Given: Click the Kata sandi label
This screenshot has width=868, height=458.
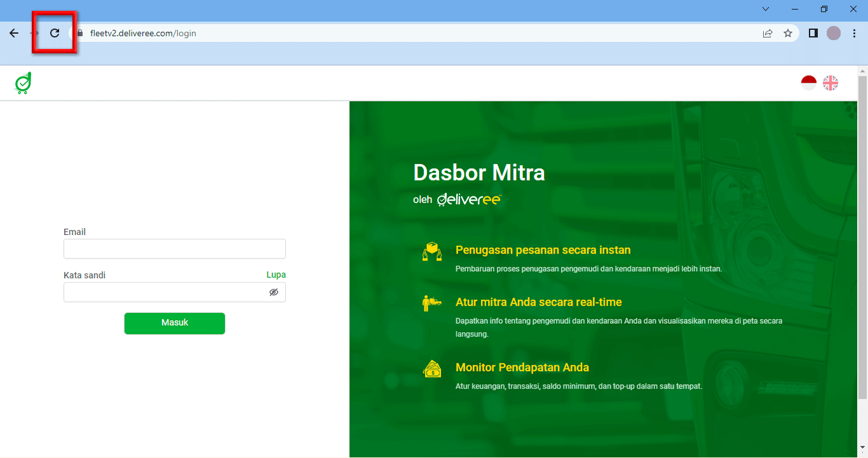Looking at the screenshot, I should click(x=85, y=275).
